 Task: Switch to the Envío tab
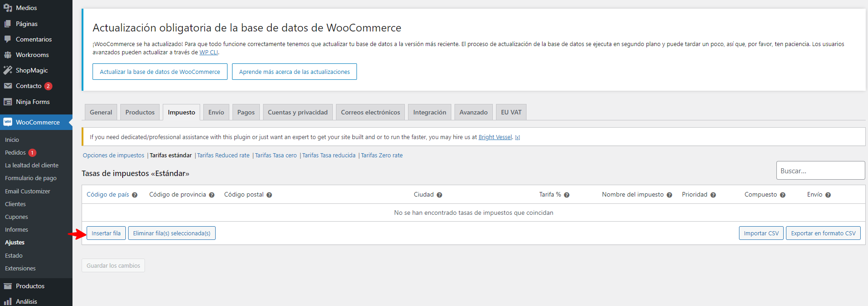click(x=216, y=112)
